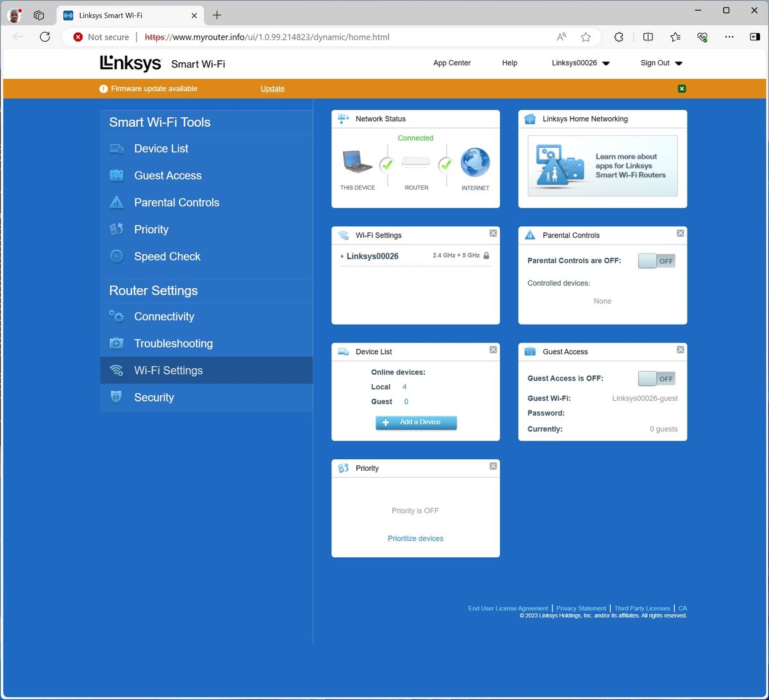
Task: Open the App Center menu
Action: 452,63
